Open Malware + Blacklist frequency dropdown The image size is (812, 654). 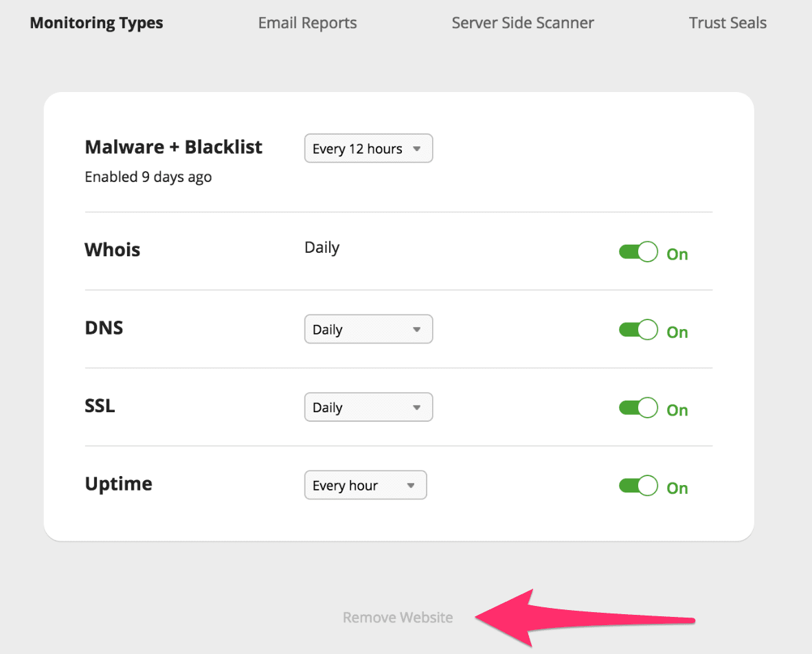pyautogui.click(x=369, y=148)
